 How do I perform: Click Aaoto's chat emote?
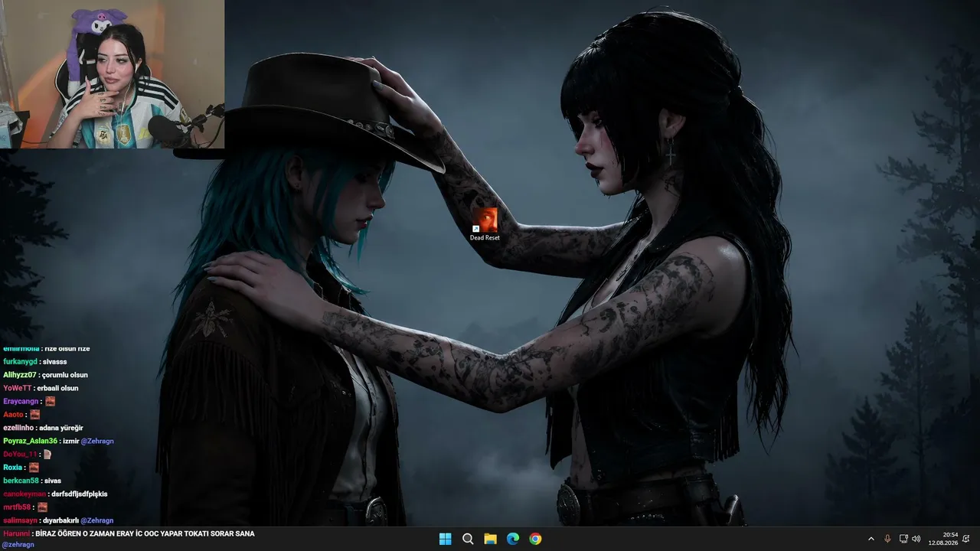(34, 414)
